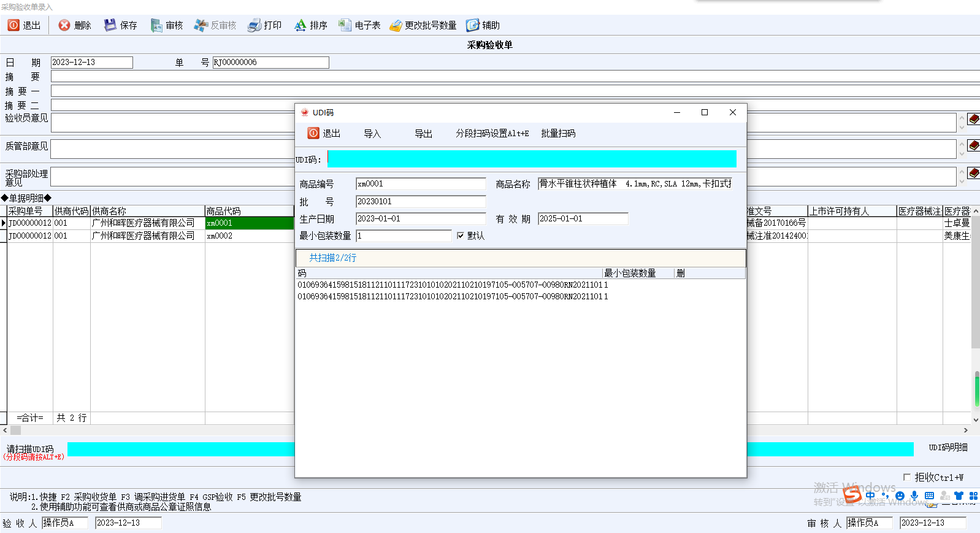This screenshot has height=533, width=980.
Task: Toggle the IME punctuation mode icon
Action: [x=885, y=496]
